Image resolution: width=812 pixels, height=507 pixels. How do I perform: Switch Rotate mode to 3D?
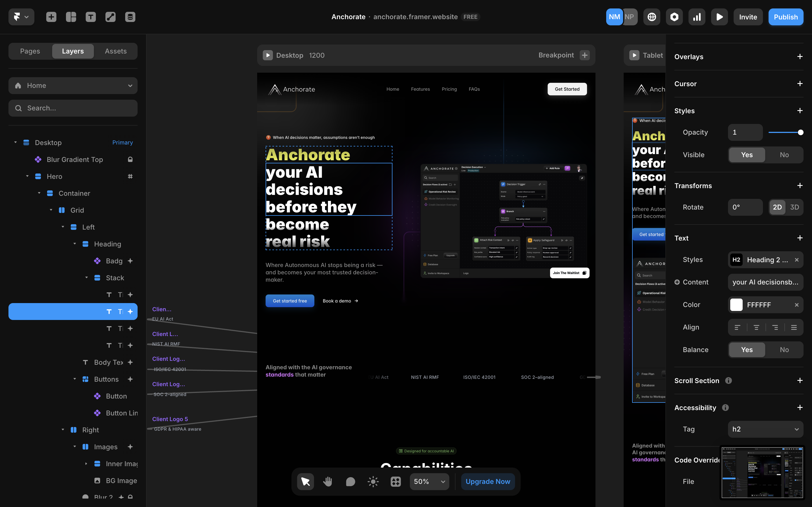click(795, 207)
